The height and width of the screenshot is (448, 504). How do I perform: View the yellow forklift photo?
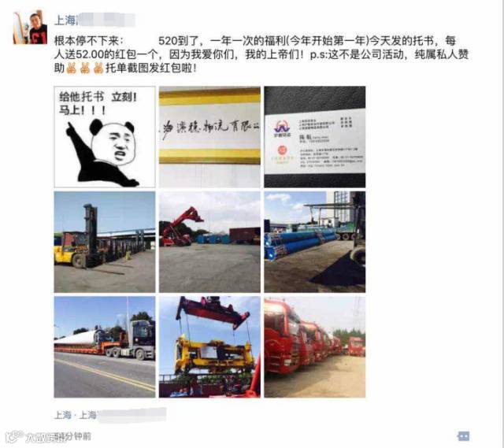tap(105, 242)
